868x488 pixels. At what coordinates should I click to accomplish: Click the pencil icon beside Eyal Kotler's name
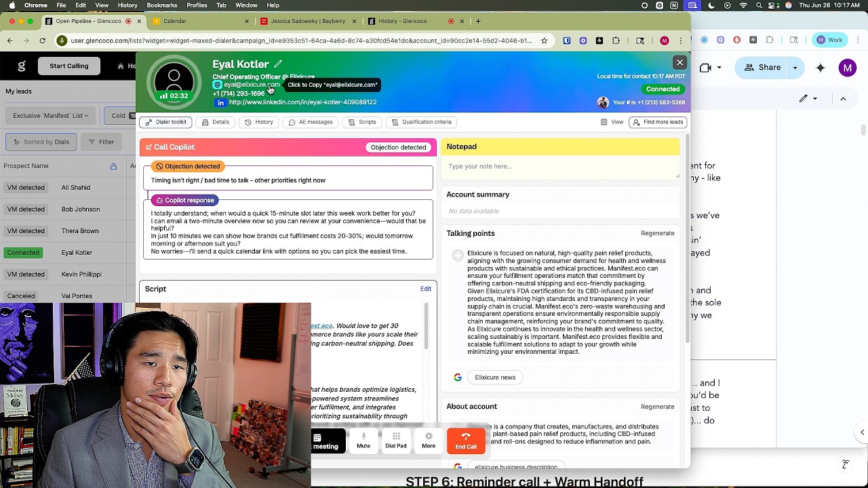(x=278, y=64)
